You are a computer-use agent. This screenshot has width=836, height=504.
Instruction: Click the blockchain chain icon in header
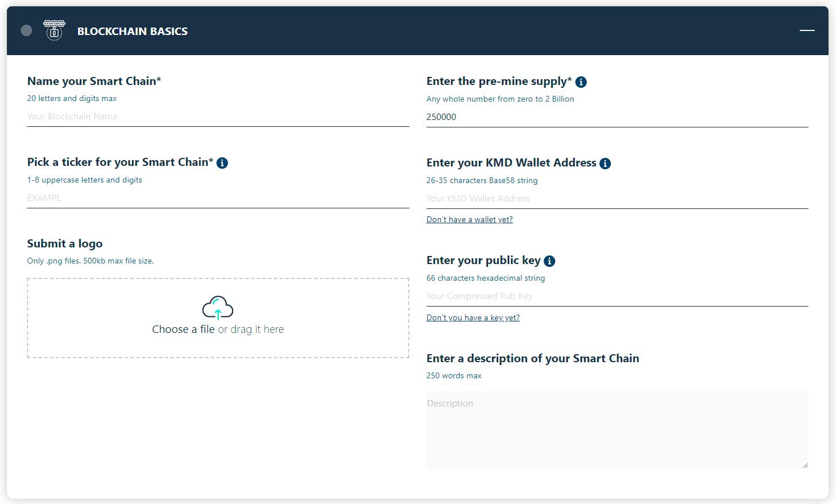[54, 30]
